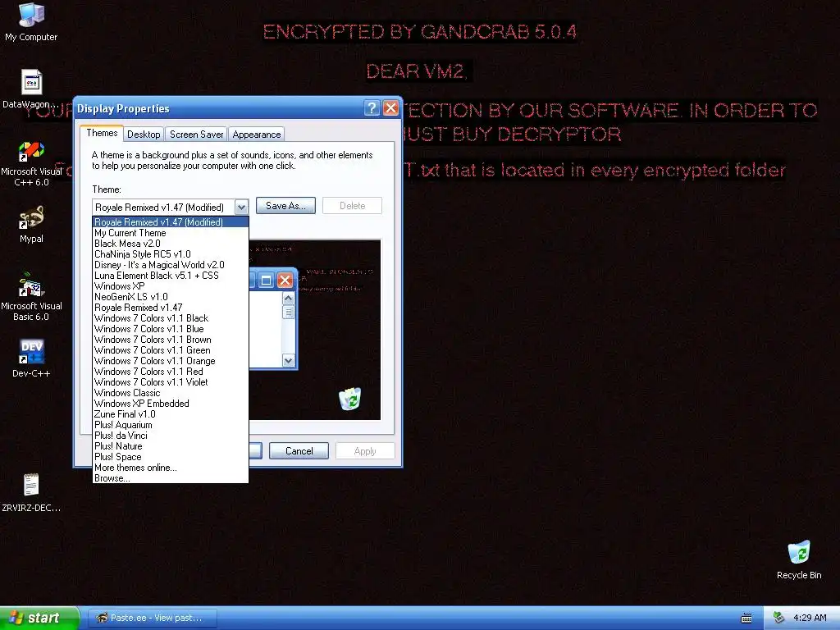
Task: Open the ZRVIRZ-DEC text file icon
Action: pyautogui.click(x=31, y=493)
